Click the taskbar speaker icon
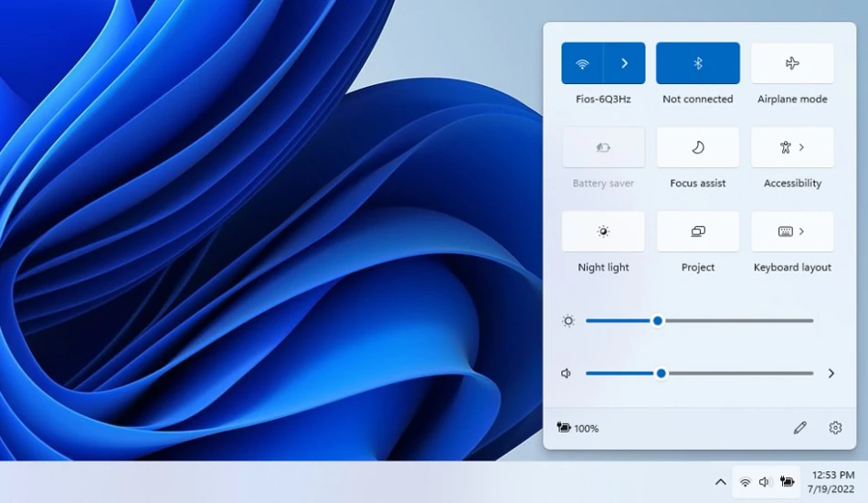The width and height of the screenshot is (868, 503). click(x=765, y=482)
